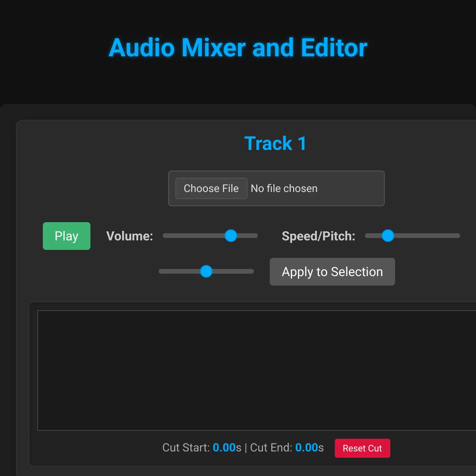This screenshot has width=476, height=476.
Task: Click the Volume slider handle
Action: (230, 236)
